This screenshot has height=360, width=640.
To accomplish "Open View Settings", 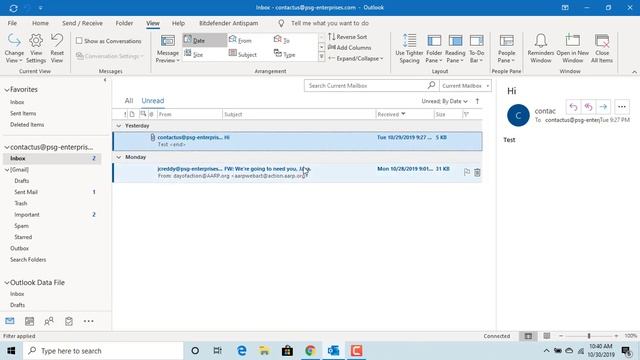I will click(x=36, y=49).
